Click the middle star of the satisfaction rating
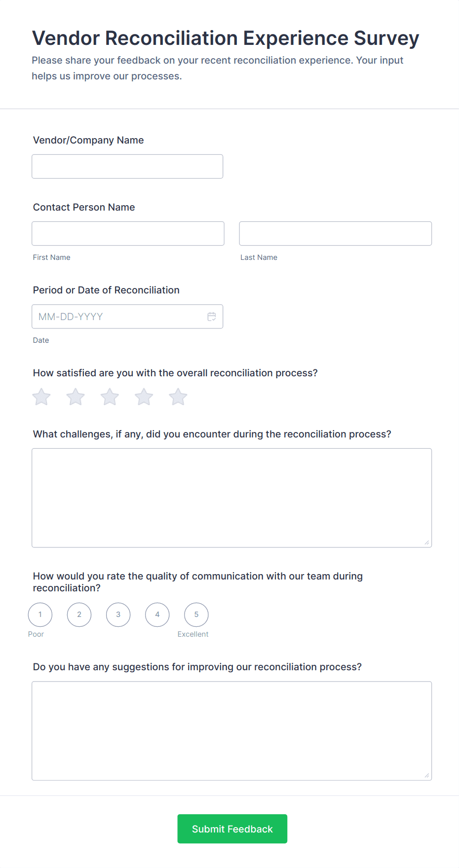459x868 pixels. click(x=109, y=397)
